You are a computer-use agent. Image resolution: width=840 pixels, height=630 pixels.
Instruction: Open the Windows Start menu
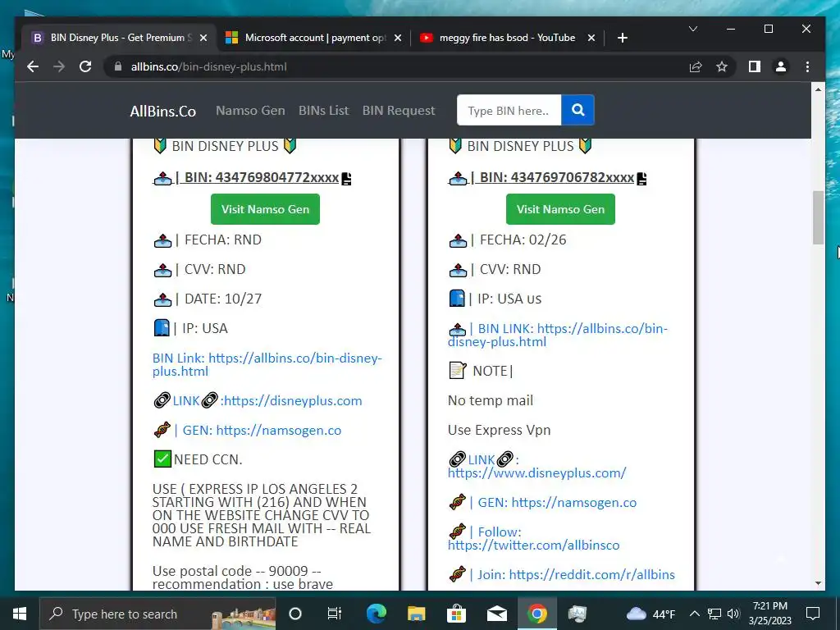point(20,614)
